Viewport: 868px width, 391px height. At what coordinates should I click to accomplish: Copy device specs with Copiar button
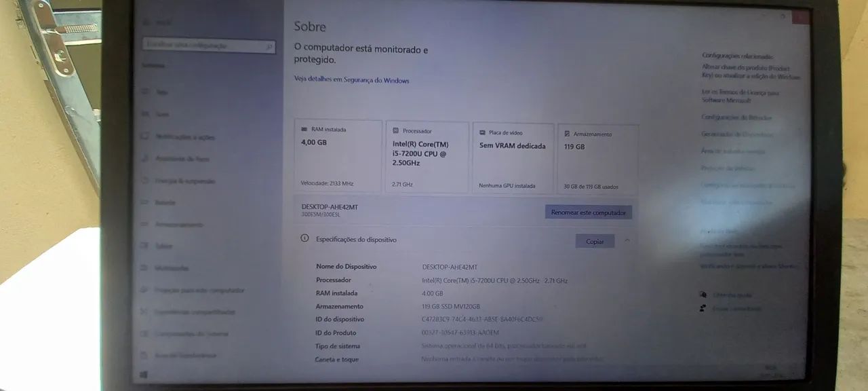tap(595, 242)
